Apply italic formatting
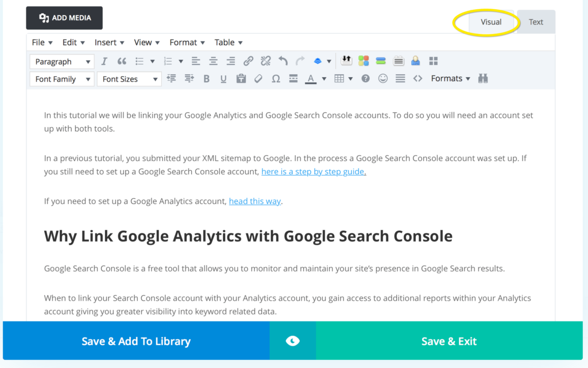 (x=105, y=61)
